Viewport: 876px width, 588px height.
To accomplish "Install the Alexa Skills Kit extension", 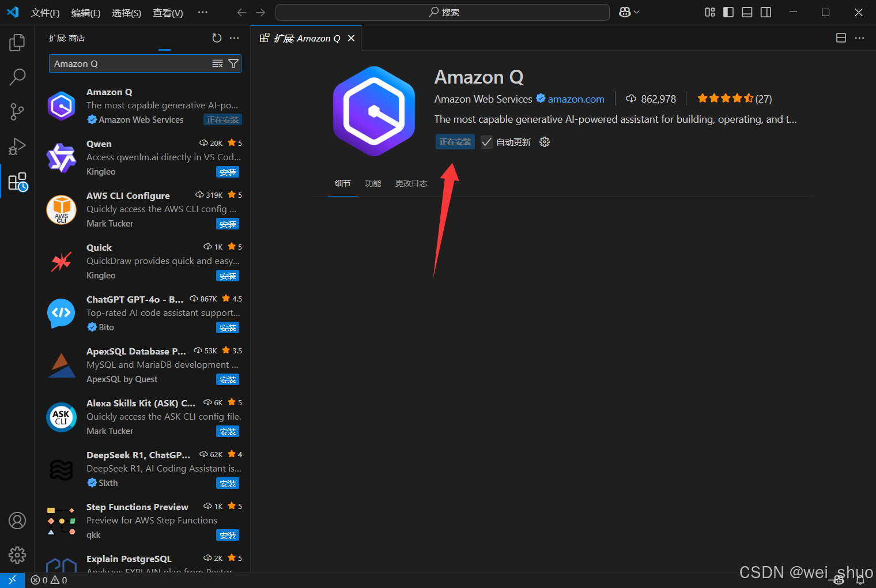I will click(x=228, y=432).
